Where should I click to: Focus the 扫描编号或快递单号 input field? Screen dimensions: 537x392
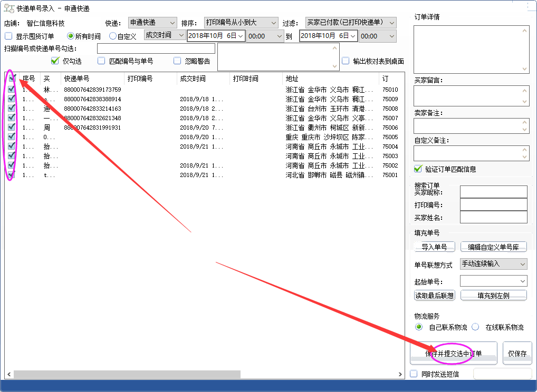click(x=156, y=49)
